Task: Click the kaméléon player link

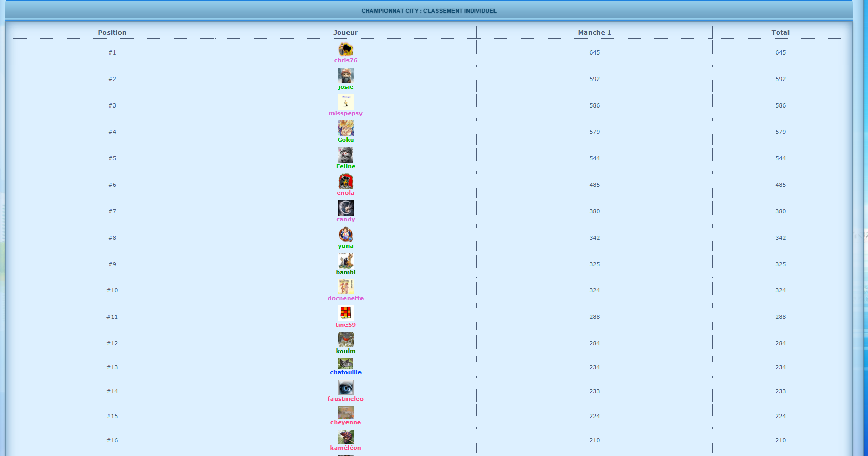Action: click(345, 448)
